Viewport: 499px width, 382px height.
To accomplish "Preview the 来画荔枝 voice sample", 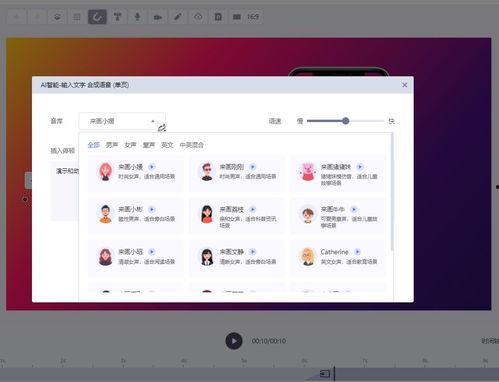I will tap(253, 209).
